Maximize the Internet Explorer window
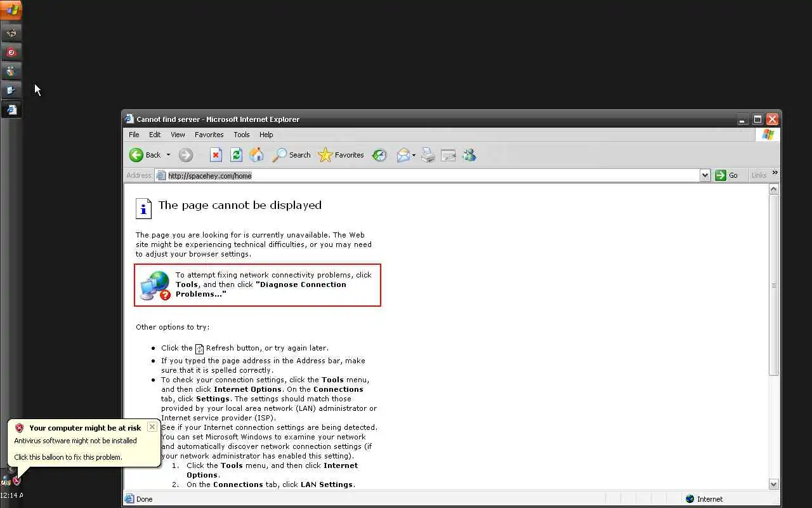This screenshot has width=812, height=508. coord(757,119)
